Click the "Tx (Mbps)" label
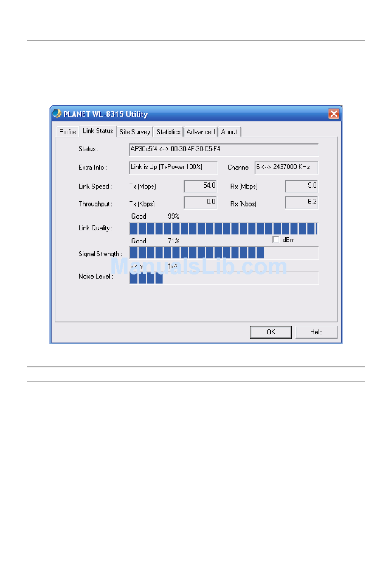The image size is (392, 577). click(142, 187)
